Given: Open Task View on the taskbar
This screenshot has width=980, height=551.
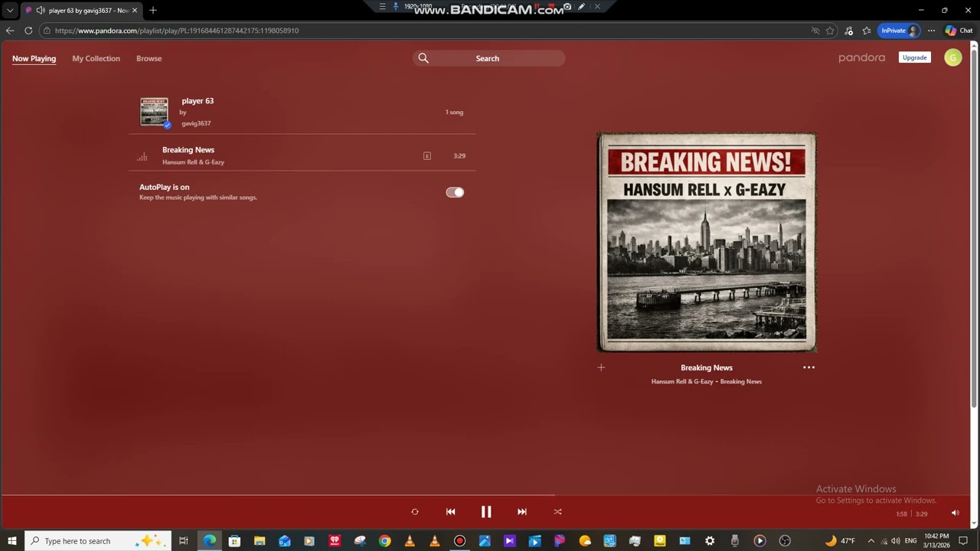Looking at the screenshot, I should click(184, 541).
